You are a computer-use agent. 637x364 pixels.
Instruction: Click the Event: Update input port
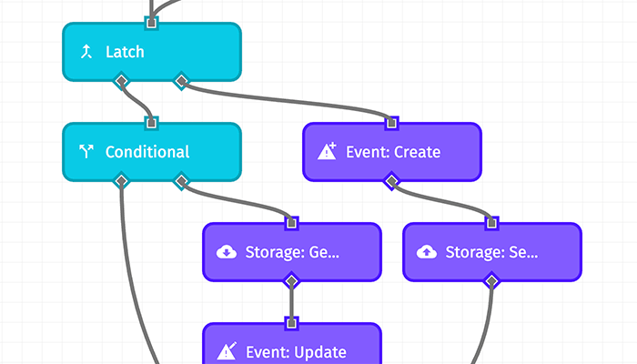point(291,323)
